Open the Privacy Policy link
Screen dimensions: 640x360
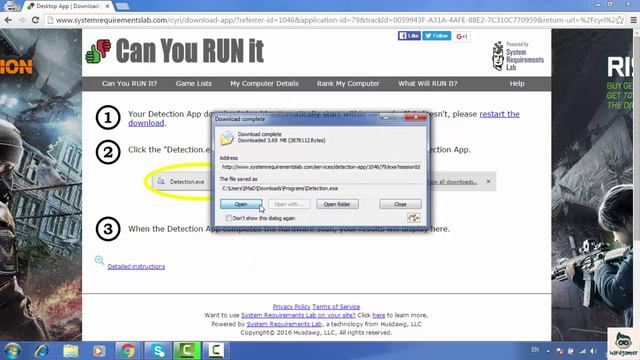click(x=291, y=307)
